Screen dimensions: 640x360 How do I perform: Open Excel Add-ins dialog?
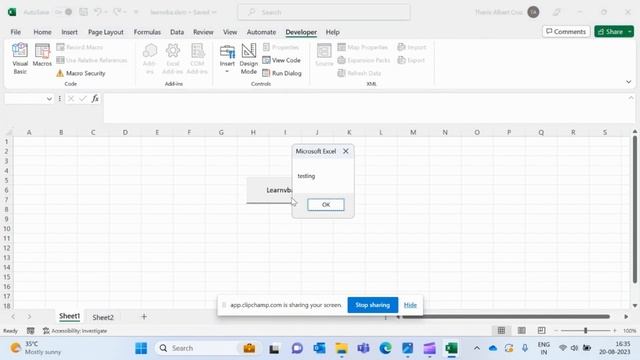tap(173, 59)
